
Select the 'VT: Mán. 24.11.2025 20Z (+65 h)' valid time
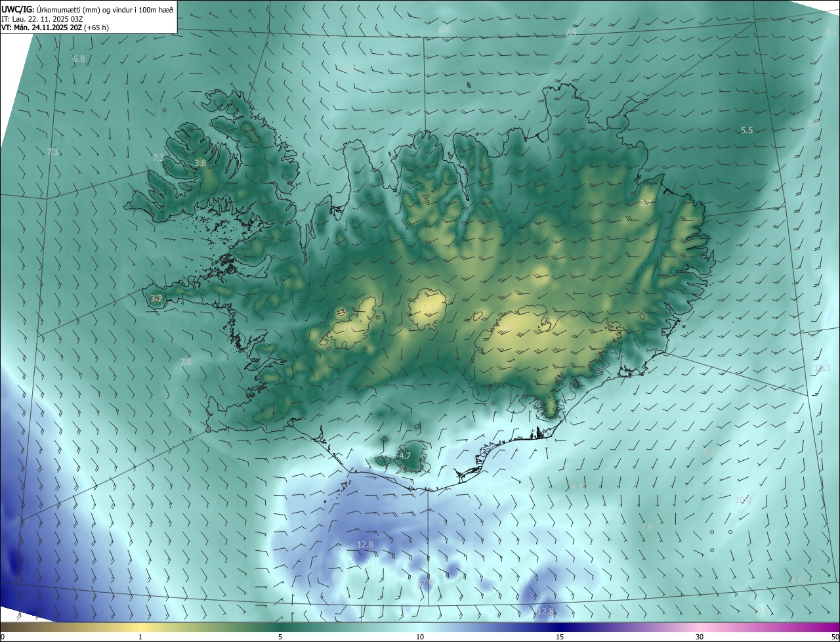55,28
